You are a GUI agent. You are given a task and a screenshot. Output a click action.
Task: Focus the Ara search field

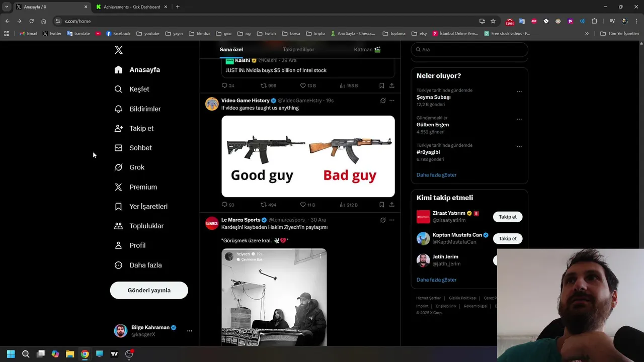tap(469, 49)
